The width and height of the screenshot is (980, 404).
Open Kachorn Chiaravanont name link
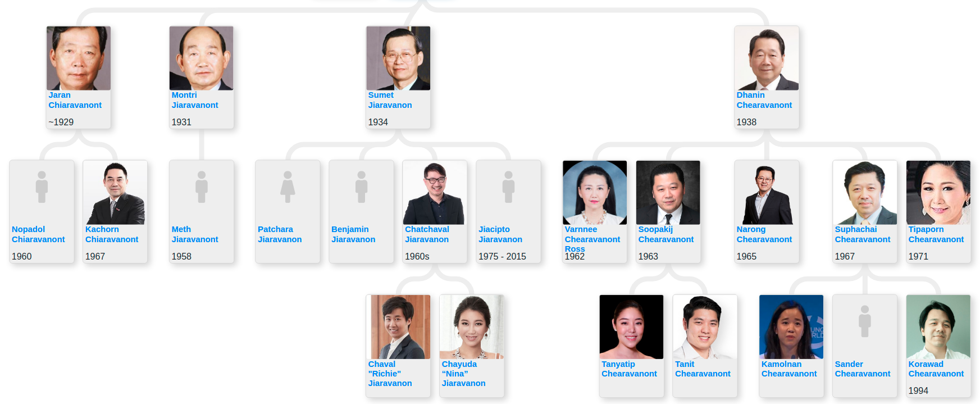coord(112,234)
